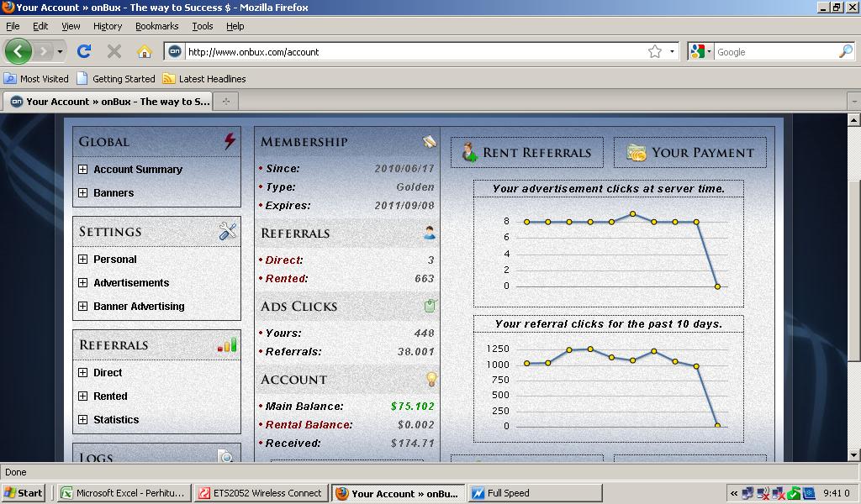
Task: Reload the page with the refresh icon
Action: click(x=84, y=51)
